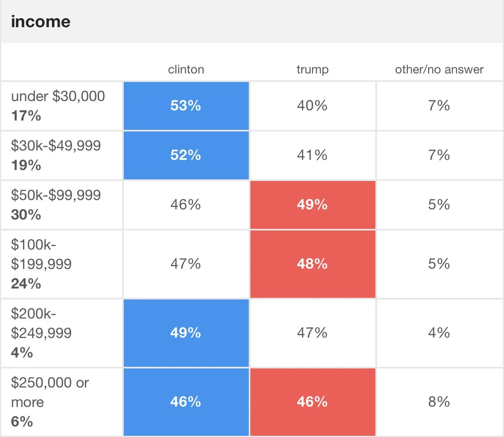This screenshot has height=437, width=504.
Task: Click the 4% other/no answer cell
Action: click(439, 333)
